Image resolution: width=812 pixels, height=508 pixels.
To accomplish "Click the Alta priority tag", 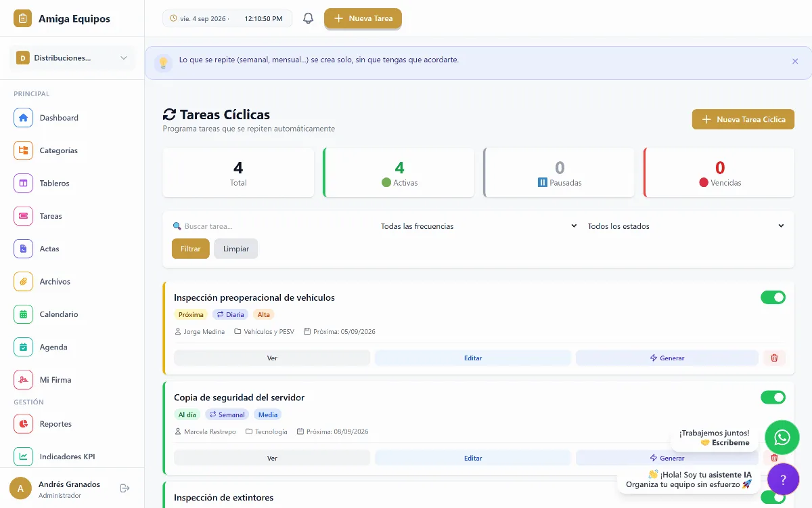I will click(264, 314).
